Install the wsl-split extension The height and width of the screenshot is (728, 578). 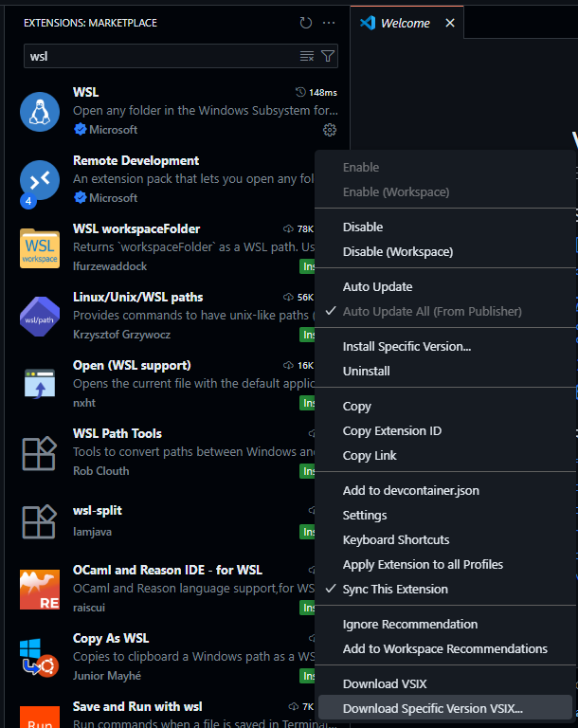(x=307, y=532)
